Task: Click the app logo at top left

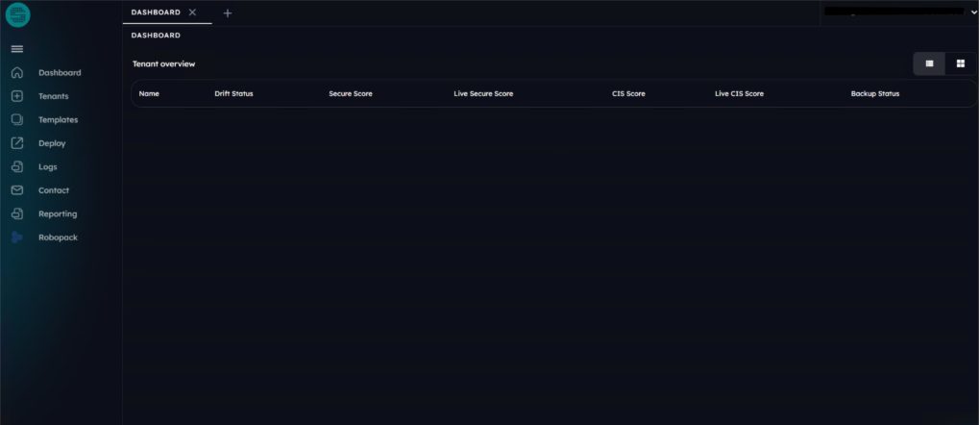Action: [x=17, y=14]
